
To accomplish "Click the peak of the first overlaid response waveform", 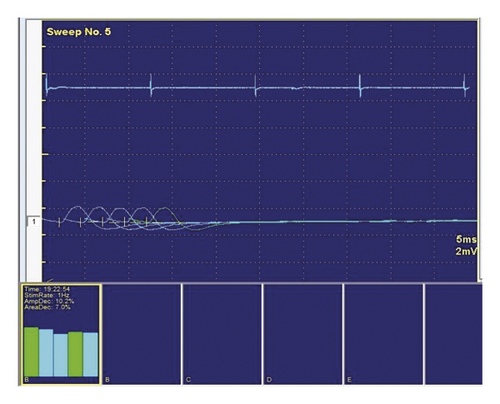I will [x=77, y=207].
